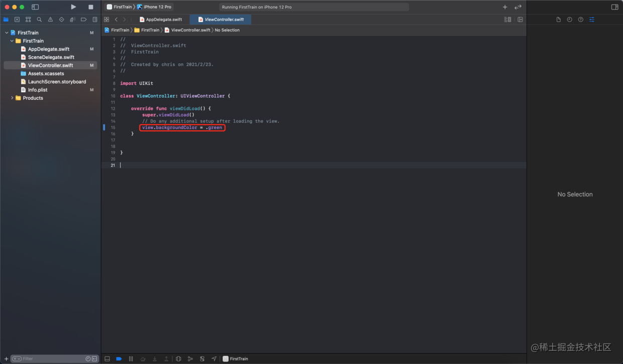Click the import UIKit line

pyautogui.click(x=137, y=83)
